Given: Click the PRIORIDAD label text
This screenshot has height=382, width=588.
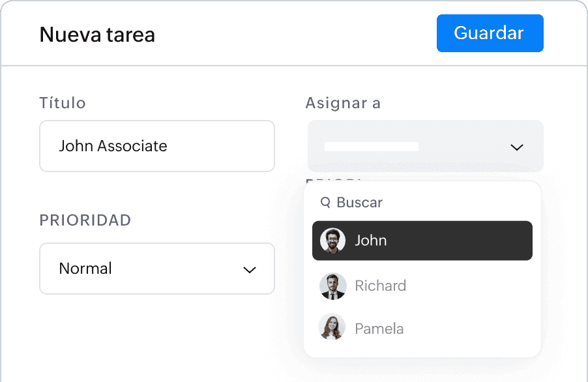Looking at the screenshot, I should click(85, 220).
